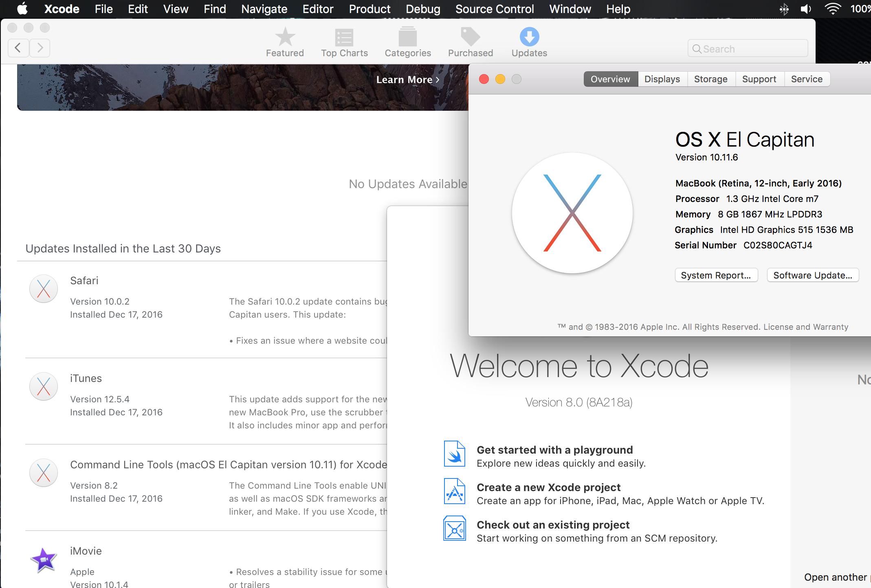The height and width of the screenshot is (588, 871).
Task: Click the Software Update button
Action: [x=812, y=275]
